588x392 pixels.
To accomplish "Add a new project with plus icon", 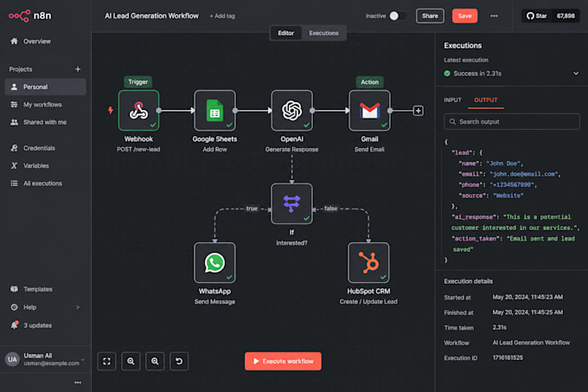I will point(78,69).
